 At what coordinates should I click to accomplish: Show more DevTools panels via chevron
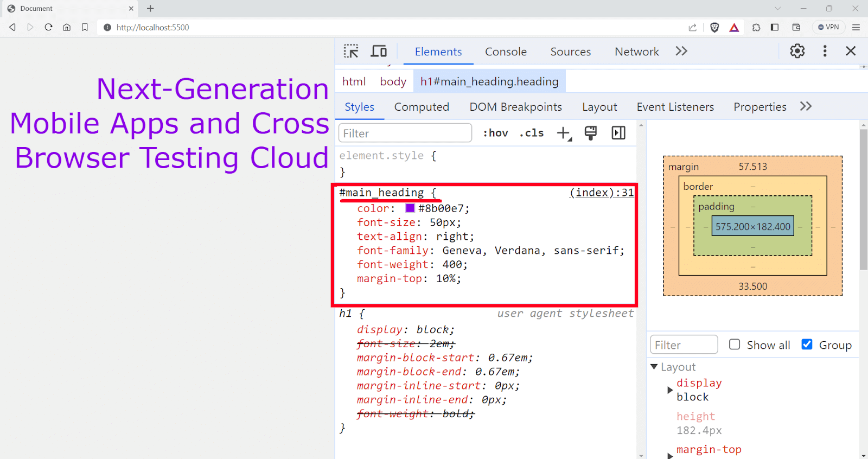[681, 51]
